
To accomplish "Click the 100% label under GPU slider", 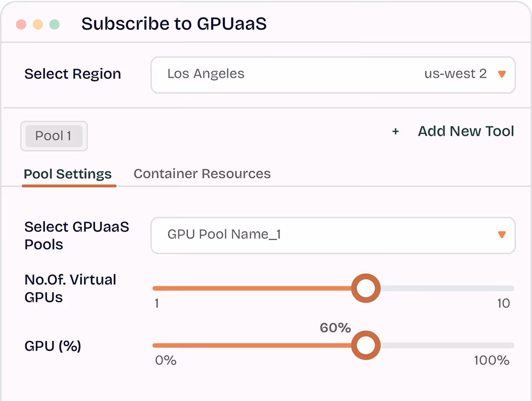I will [x=492, y=360].
